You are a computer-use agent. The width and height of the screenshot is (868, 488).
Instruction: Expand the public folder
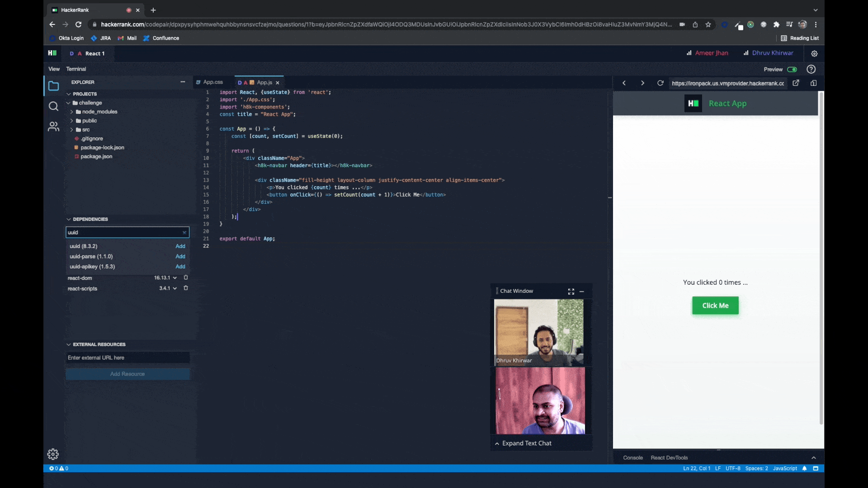click(x=72, y=121)
